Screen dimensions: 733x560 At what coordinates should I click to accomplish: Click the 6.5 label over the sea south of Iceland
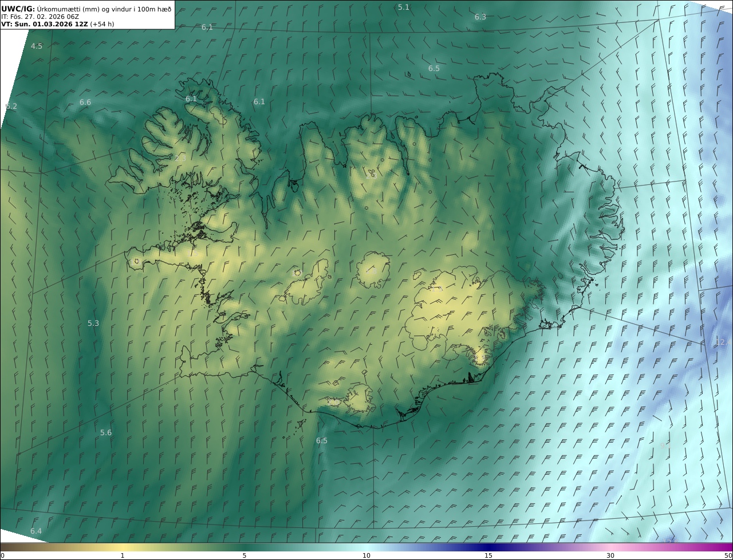pyautogui.click(x=321, y=441)
